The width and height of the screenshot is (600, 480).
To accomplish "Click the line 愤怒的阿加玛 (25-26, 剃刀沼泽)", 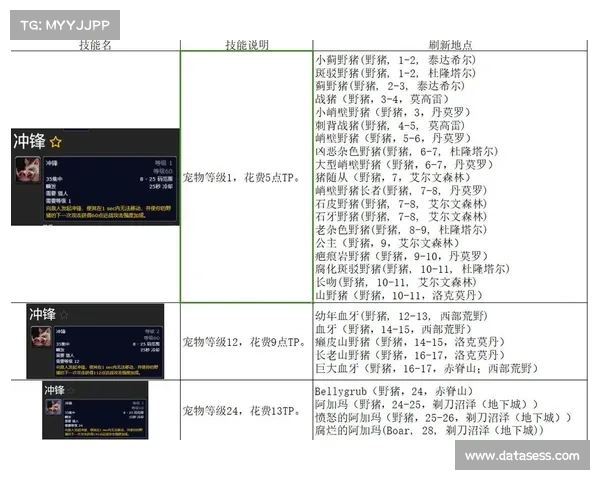I will pos(443,417).
